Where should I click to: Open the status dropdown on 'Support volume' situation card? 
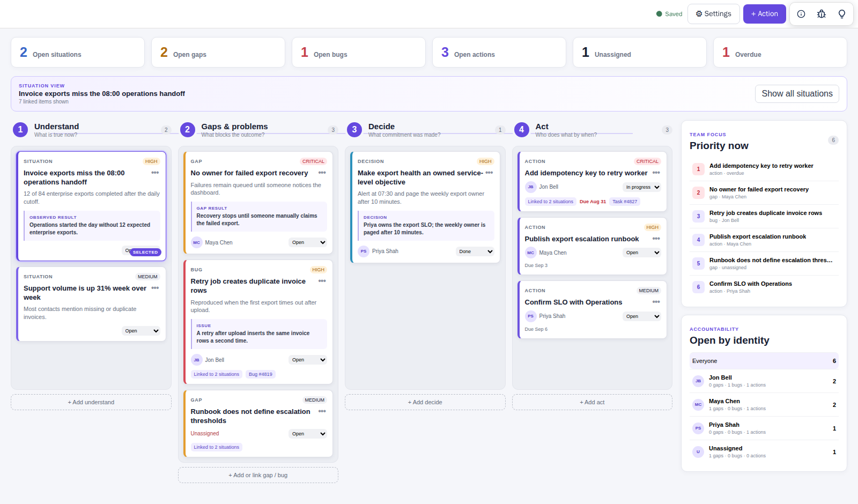coord(142,331)
